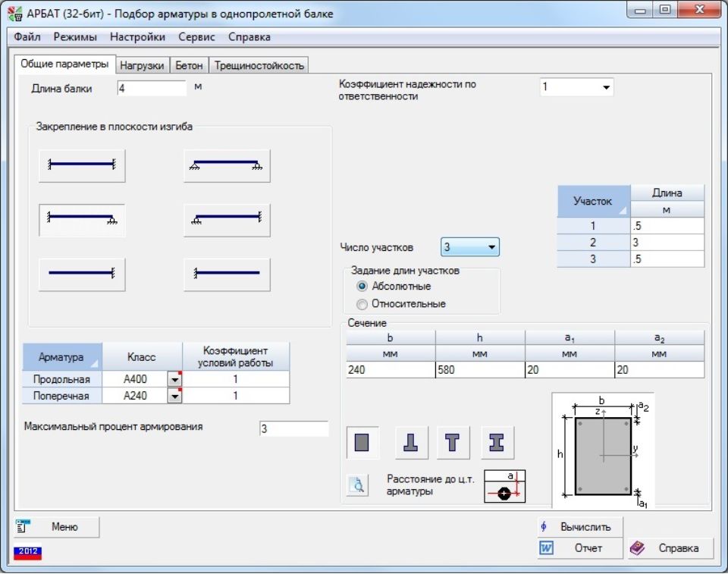Image resolution: width=728 pixels, height=574 pixels.
Task: Choose the T-shaped cross-section icon
Action: [453, 442]
